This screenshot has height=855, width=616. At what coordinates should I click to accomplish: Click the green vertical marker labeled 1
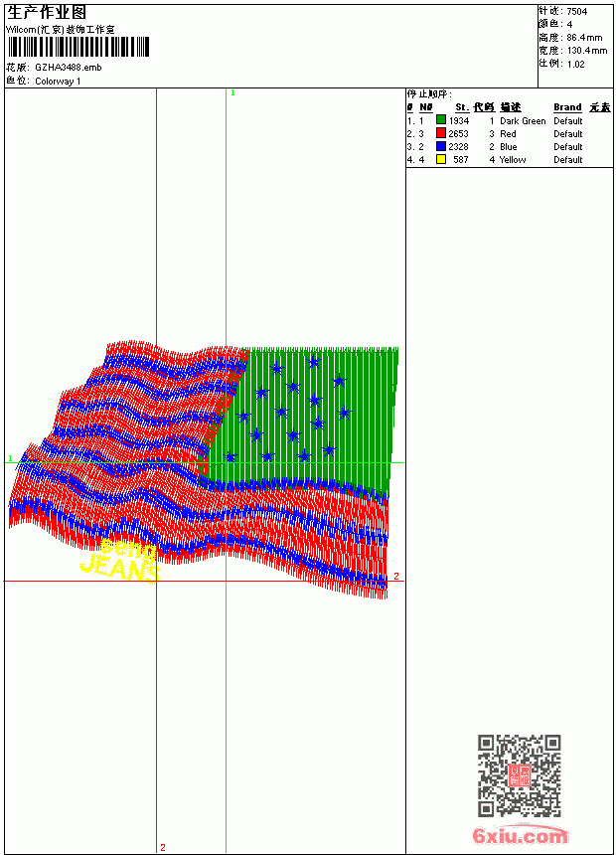point(232,93)
